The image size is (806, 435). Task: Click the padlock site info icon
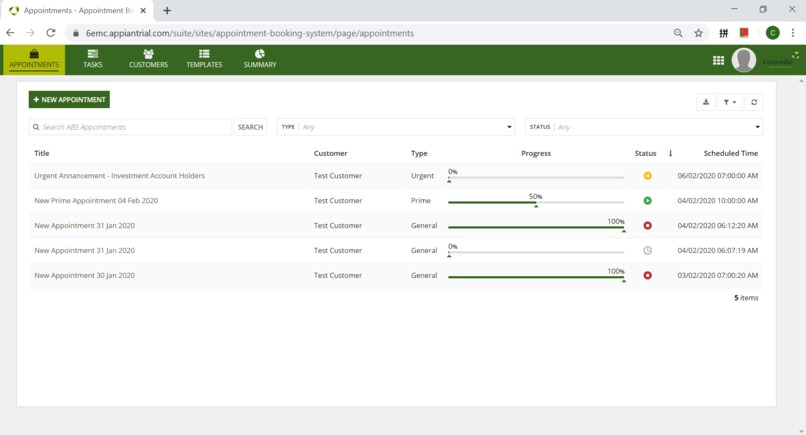[x=76, y=33]
